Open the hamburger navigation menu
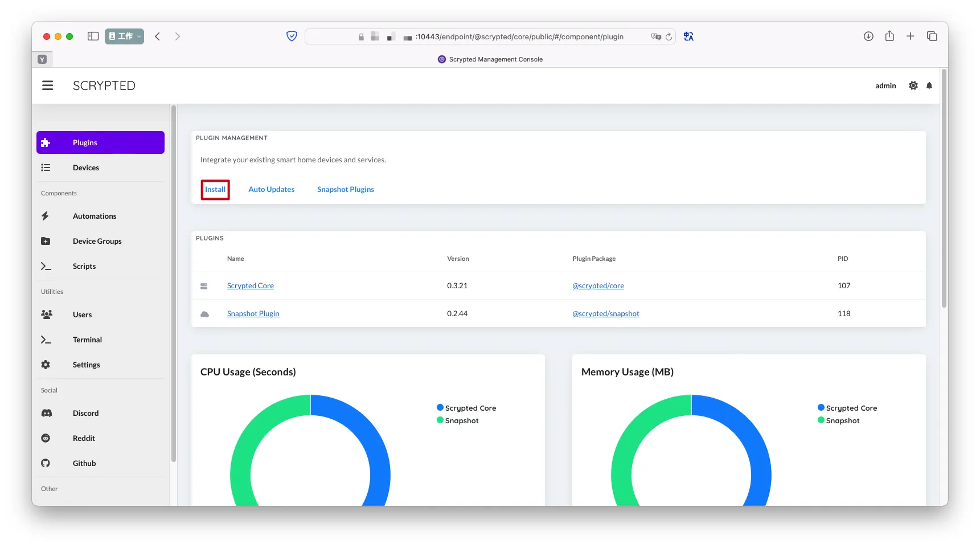This screenshot has height=548, width=980. [48, 85]
